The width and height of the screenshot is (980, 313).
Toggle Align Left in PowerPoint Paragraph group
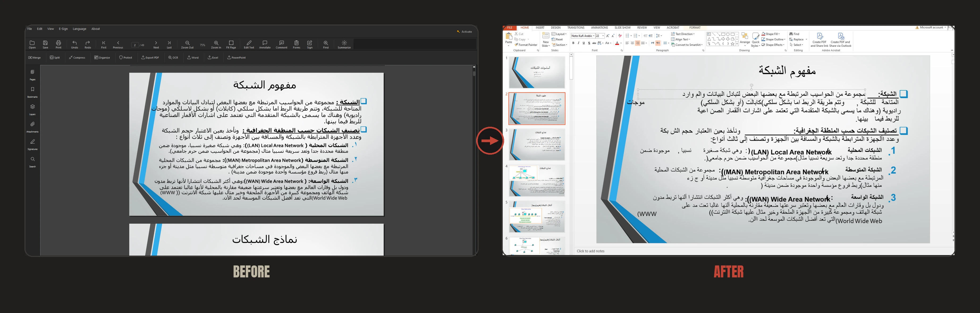(x=627, y=43)
